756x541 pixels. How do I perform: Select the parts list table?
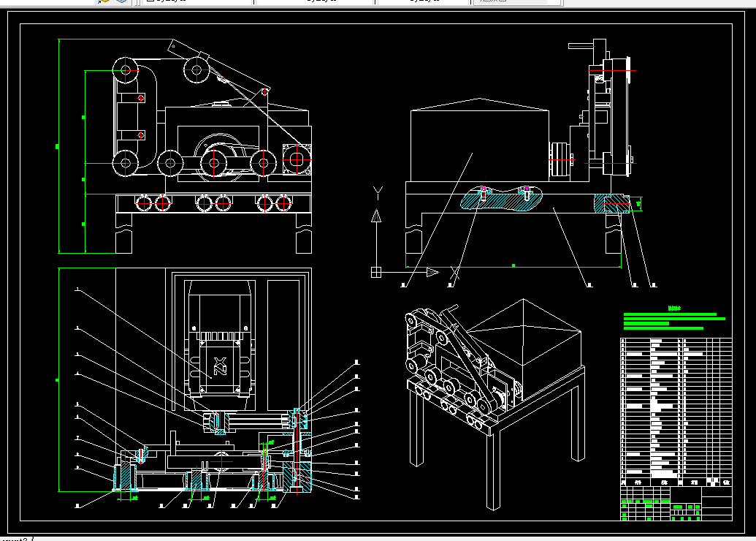click(x=676, y=412)
